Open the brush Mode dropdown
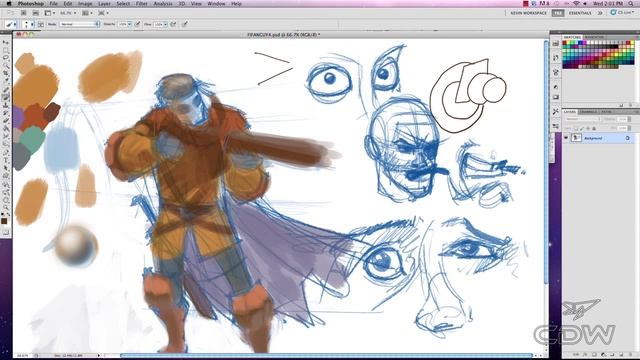This screenshot has height=360, width=640. click(80, 24)
